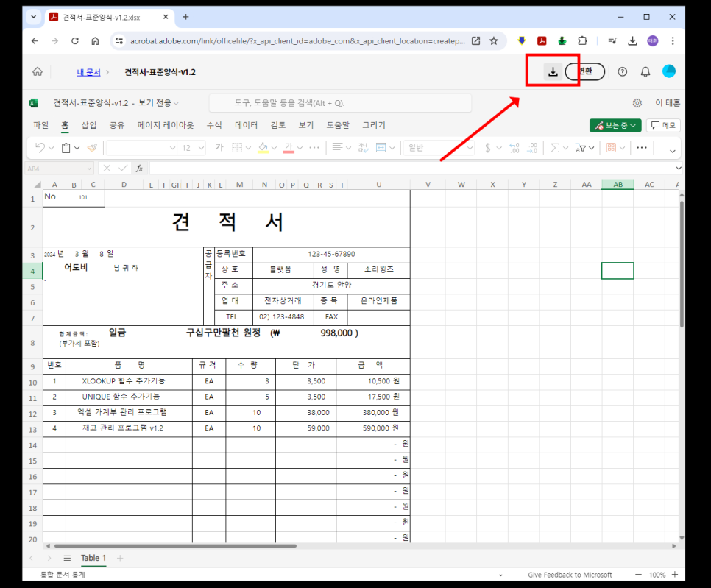Viewport: 711px width, 588px height.
Task: Click the horizontal scrollbar thumb
Action: (175, 546)
